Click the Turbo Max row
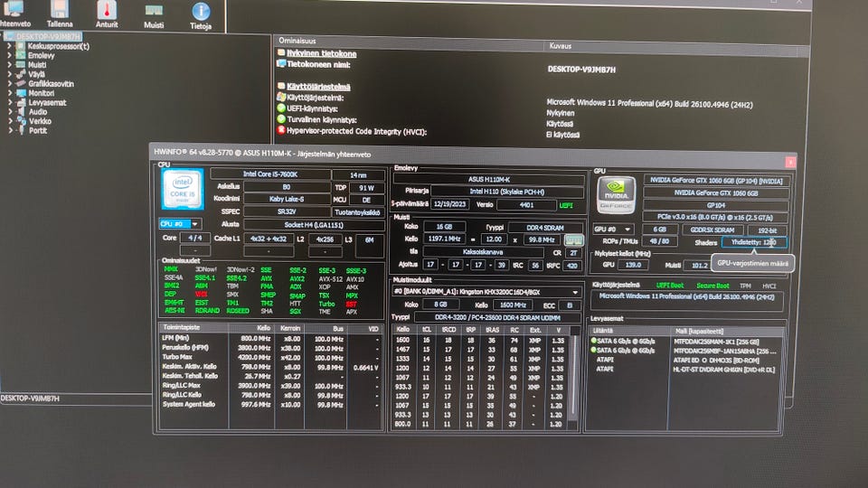The image size is (868, 488). coord(270,357)
